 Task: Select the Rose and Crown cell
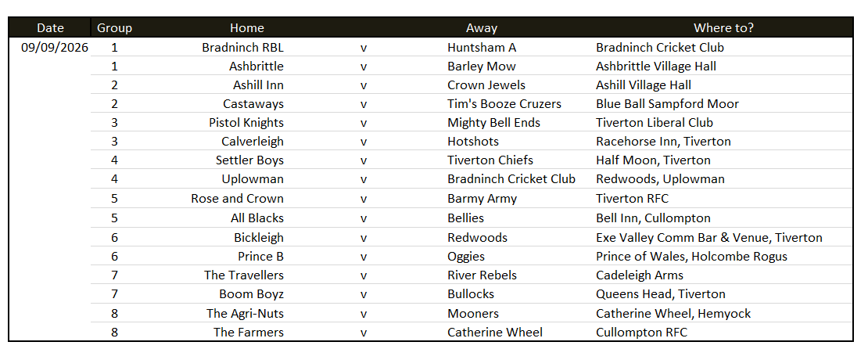point(238,198)
